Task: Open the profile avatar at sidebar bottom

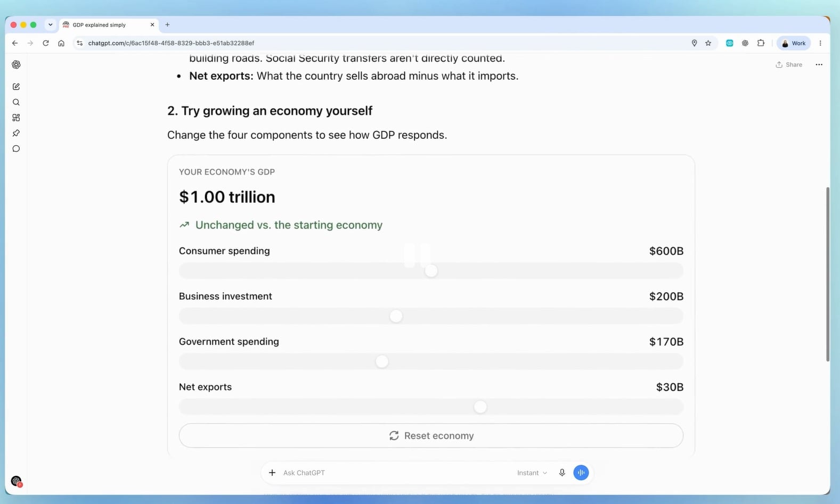Action: (17, 481)
